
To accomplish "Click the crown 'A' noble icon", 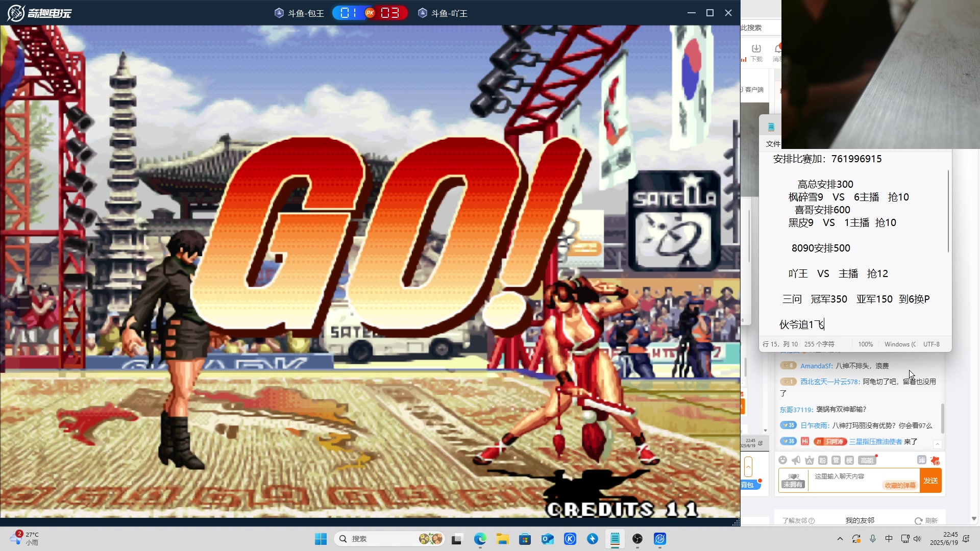I will pos(809,460).
